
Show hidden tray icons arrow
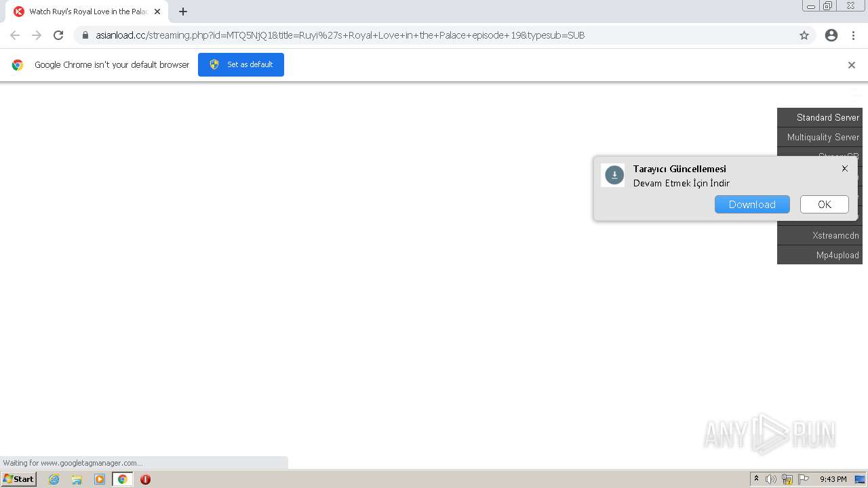[756, 479]
